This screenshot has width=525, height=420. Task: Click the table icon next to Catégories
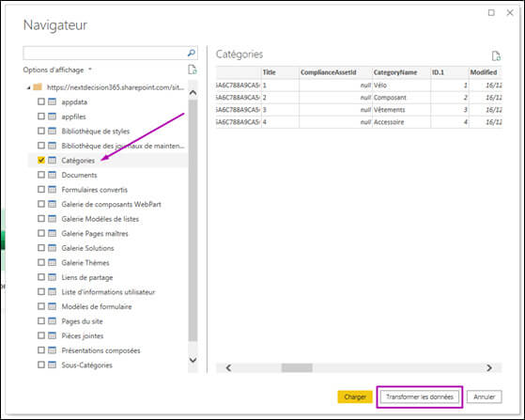coord(53,160)
